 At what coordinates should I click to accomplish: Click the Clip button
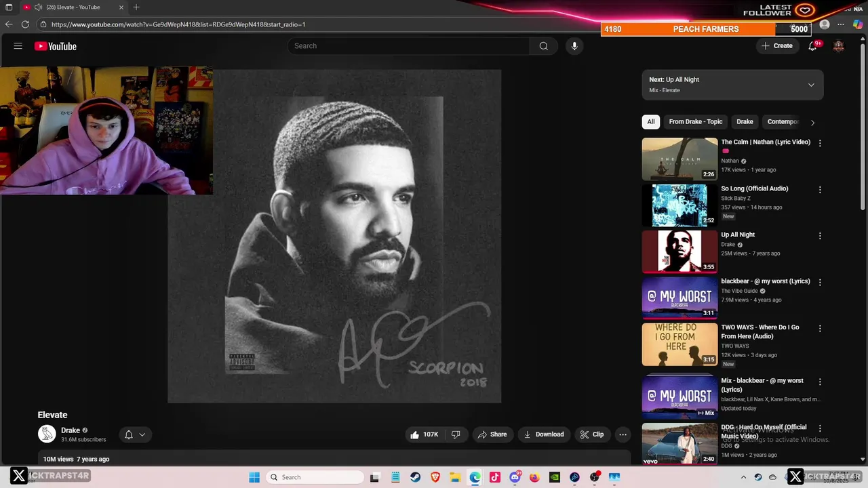point(591,434)
